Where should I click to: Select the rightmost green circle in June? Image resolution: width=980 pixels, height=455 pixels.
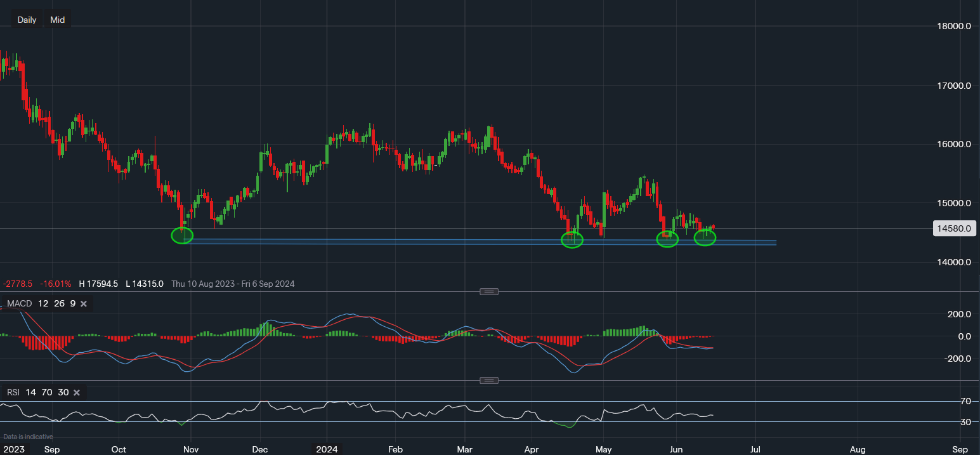[x=705, y=238]
